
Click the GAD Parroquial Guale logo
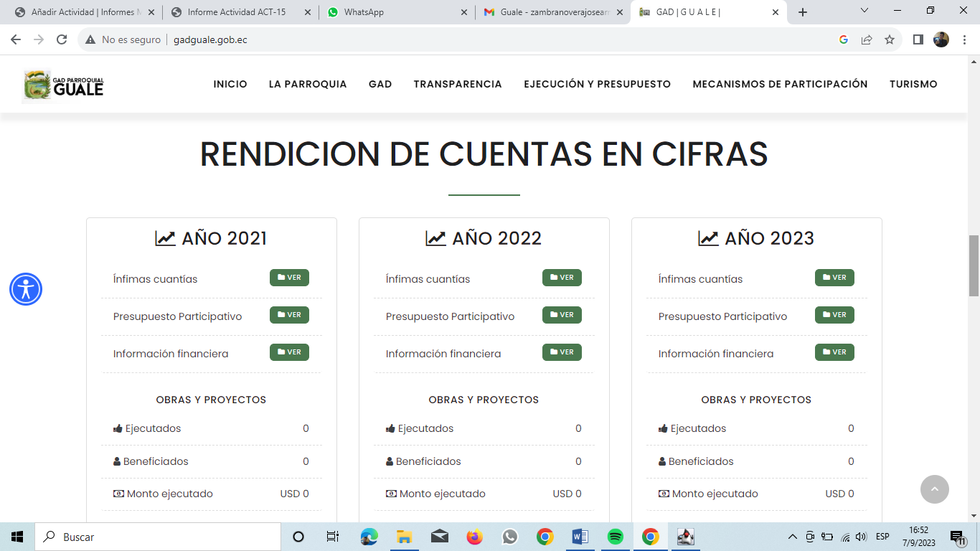[x=64, y=86]
